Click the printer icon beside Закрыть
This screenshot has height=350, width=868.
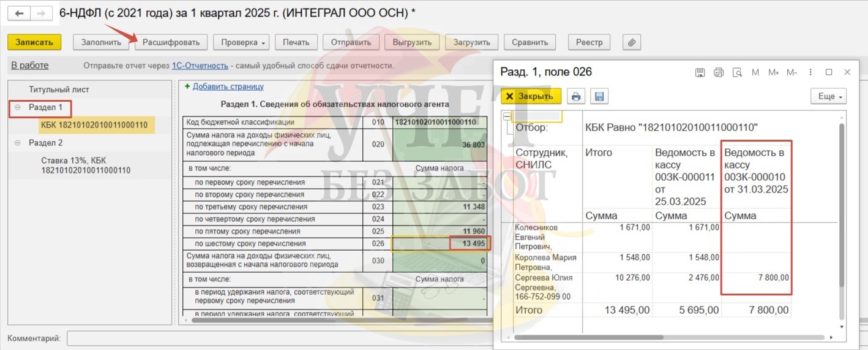coord(576,96)
